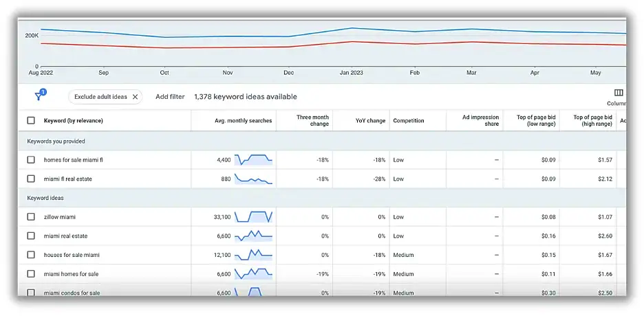Viewport: 644px width, 316px height.
Task: Click the filter funnel icon
Action: pos(39,97)
